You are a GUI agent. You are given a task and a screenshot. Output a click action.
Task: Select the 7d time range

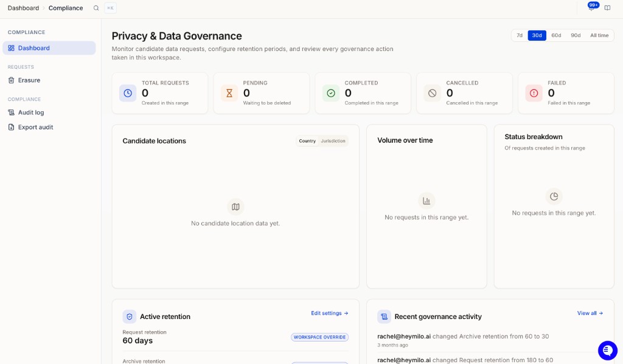(520, 35)
